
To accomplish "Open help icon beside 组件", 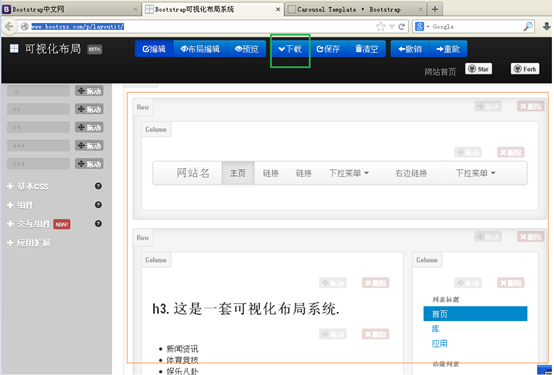I will 98,205.
